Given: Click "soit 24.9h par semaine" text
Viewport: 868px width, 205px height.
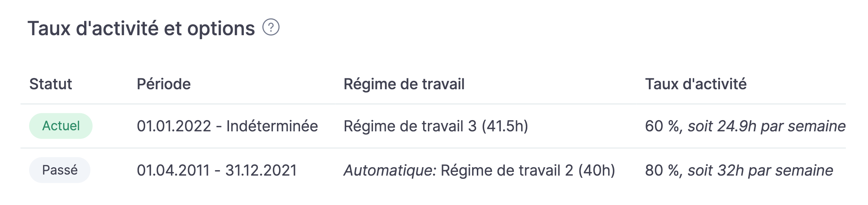Looking at the screenshot, I should coord(766,126).
